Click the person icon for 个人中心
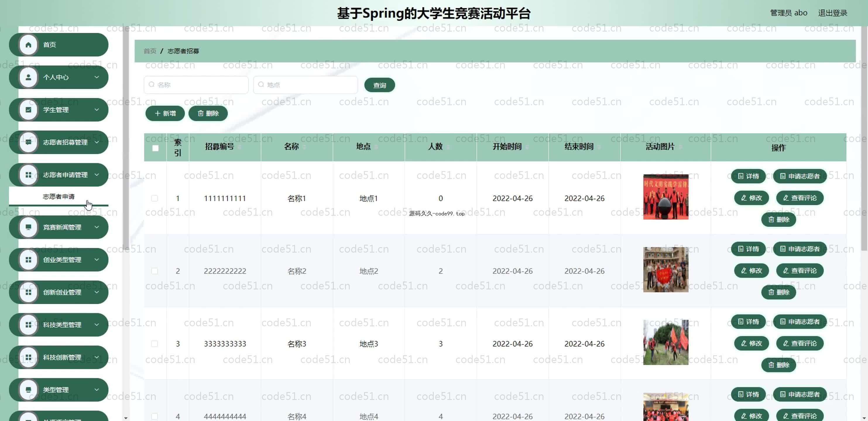 (28, 77)
